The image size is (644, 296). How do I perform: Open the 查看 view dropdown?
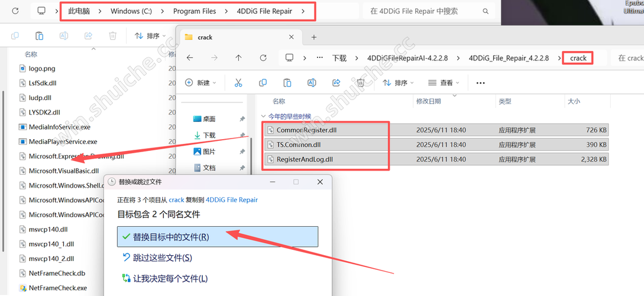pos(443,83)
